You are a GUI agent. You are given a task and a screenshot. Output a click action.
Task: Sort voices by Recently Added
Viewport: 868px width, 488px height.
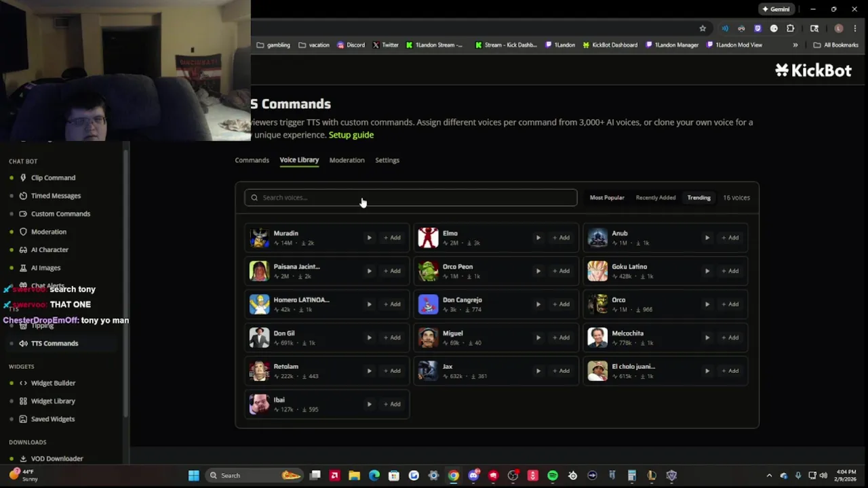pos(656,197)
